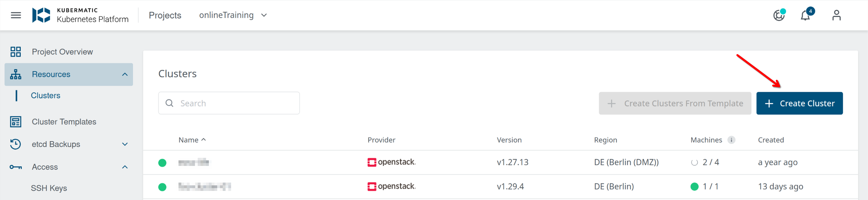Click the Cluster Templates icon

[x=15, y=122]
